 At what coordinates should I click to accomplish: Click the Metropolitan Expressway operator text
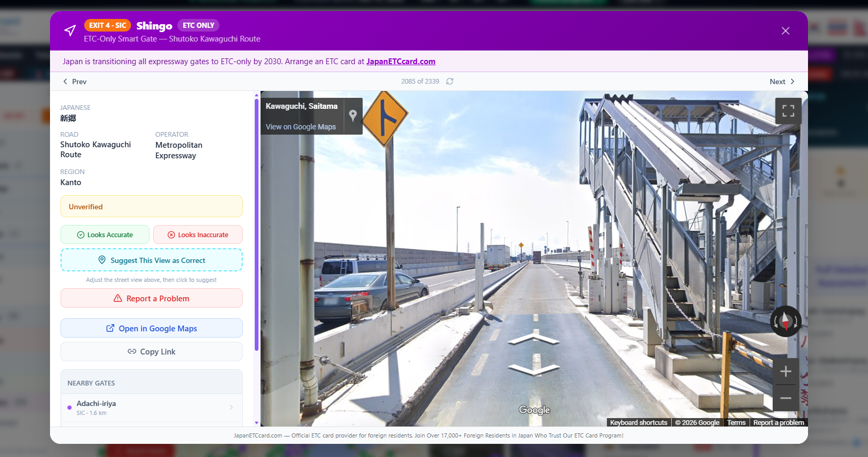(179, 150)
